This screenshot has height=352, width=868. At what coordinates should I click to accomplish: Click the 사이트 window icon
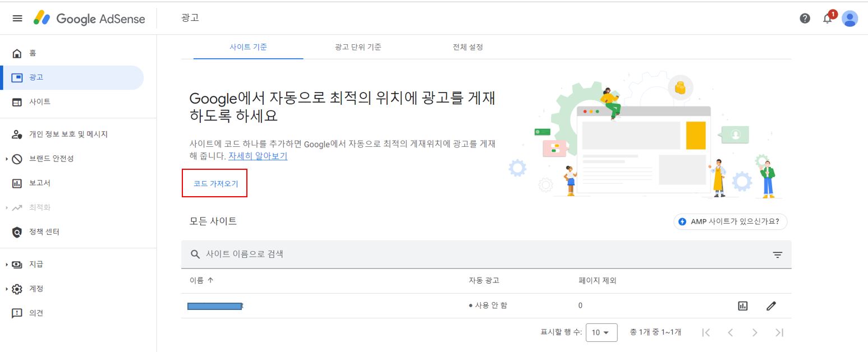coord(17,102)
